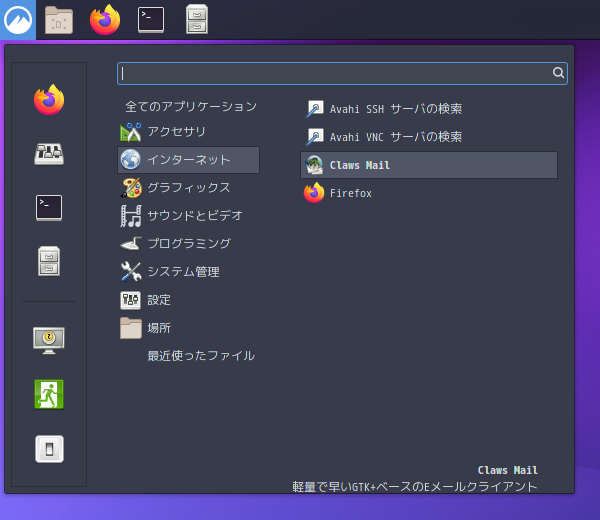Click the プログラミング category icon
600x520 pixels.
pos(131,244)
